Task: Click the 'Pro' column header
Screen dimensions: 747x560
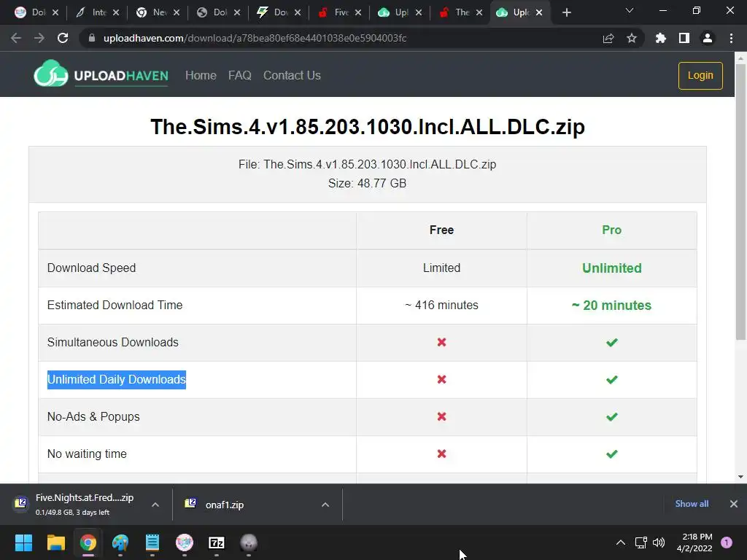Action: pos(612,230)
